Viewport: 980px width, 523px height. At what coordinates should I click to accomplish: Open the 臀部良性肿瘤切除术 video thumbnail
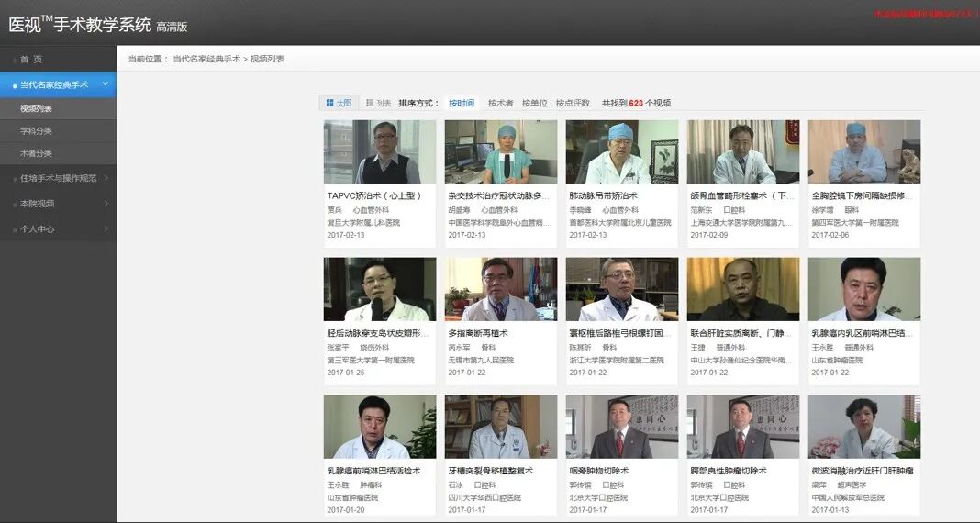[743, 427]
